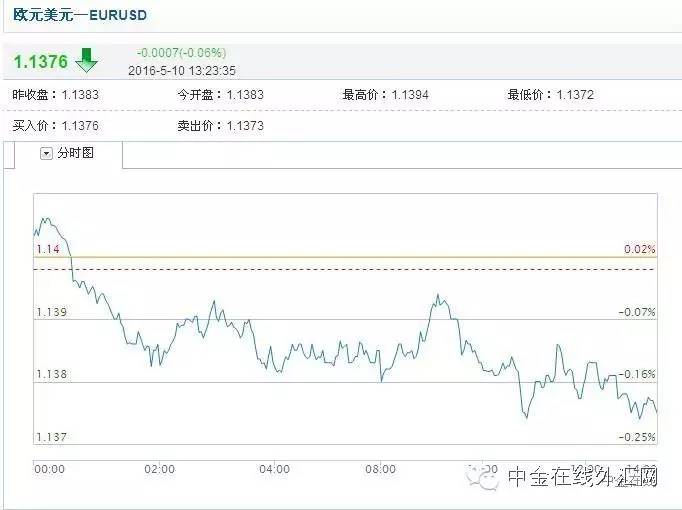Click the -0.25% percent label
The height and width of the screenshot is (510, 682).
[x=637, y=437]
